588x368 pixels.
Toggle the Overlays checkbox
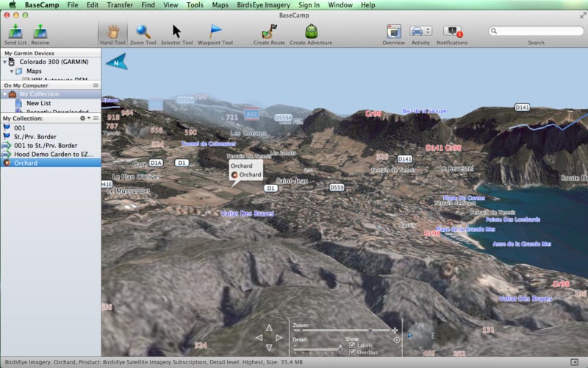click(x=352, y=353)
